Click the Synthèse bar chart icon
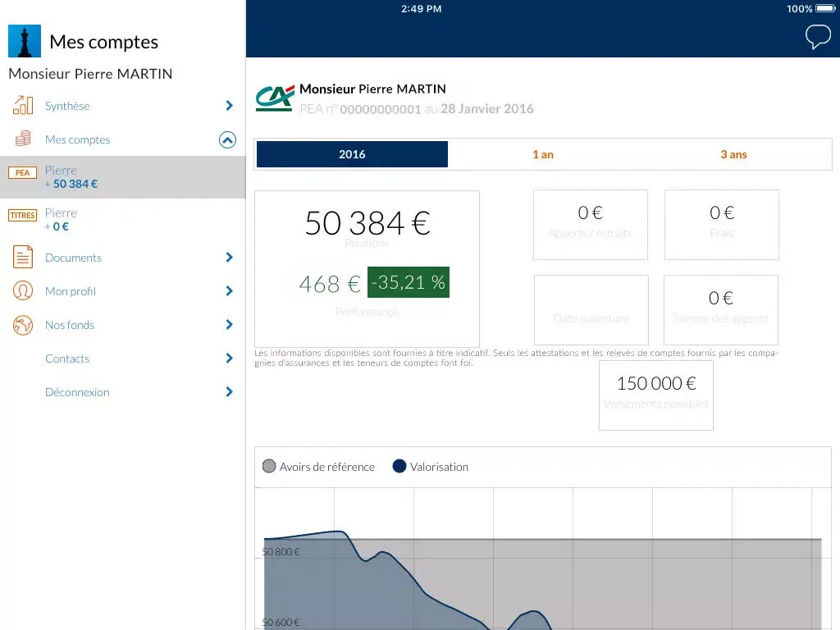This screenshot has height=630, width=840. point(23,106)
